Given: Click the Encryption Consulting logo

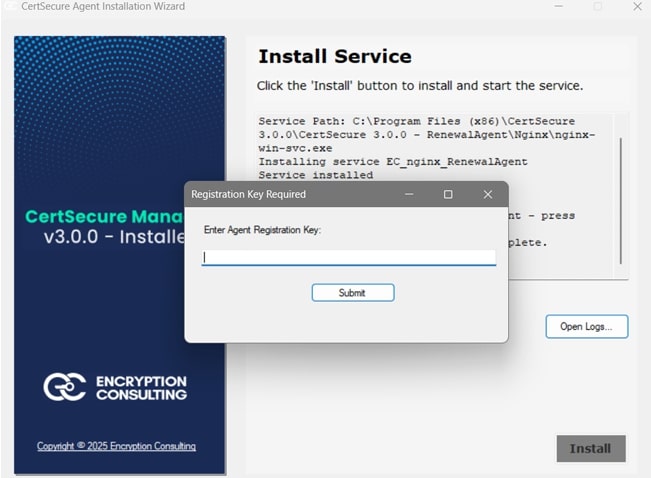Looking at the screenshot, I should click(115, 387).
